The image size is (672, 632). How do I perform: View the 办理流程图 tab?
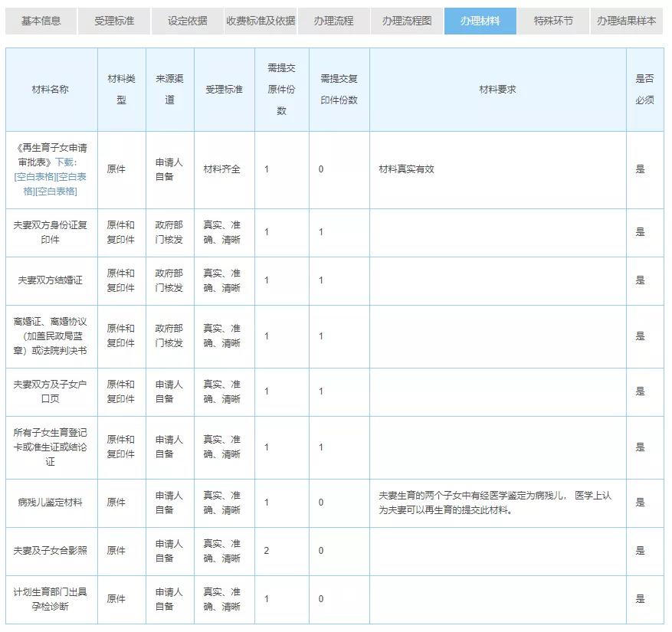[x=407, y=21]
